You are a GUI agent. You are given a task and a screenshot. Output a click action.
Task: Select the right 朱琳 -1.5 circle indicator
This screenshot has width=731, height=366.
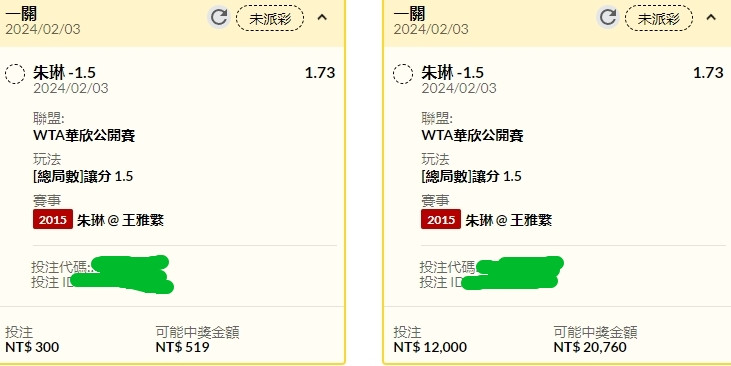point(403,74)
